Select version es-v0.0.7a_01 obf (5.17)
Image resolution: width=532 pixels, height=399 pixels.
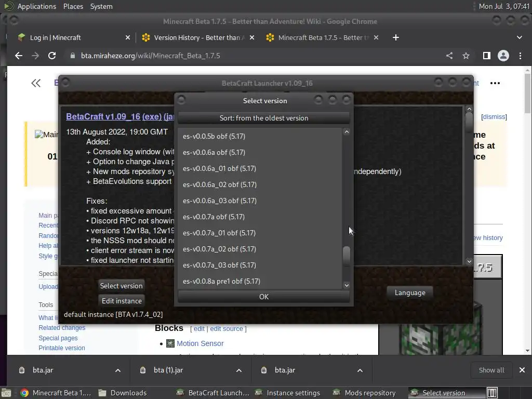click(x=260, y=233)
